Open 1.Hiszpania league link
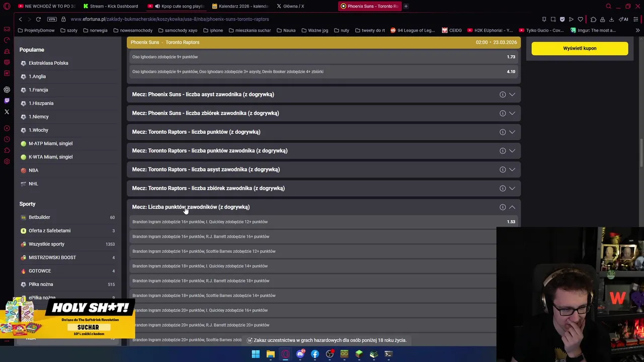Viewport: 644px width, 362px height. point(41,103)
